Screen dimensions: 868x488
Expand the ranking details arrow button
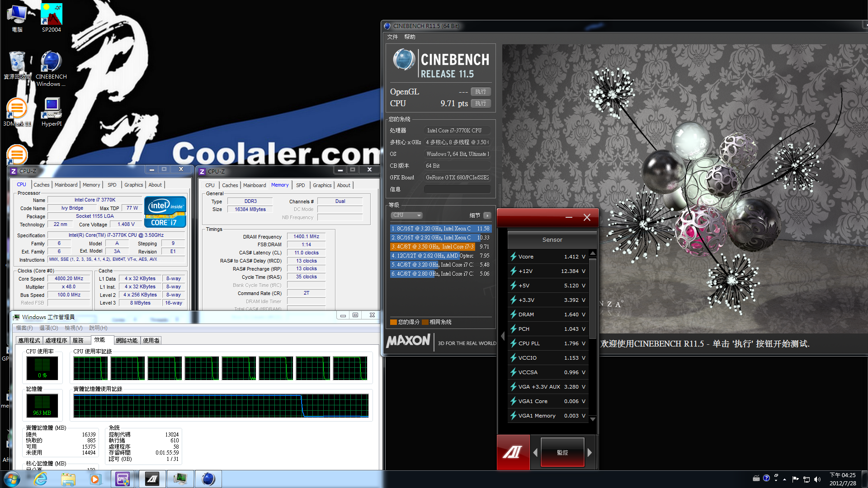(487, 216)
